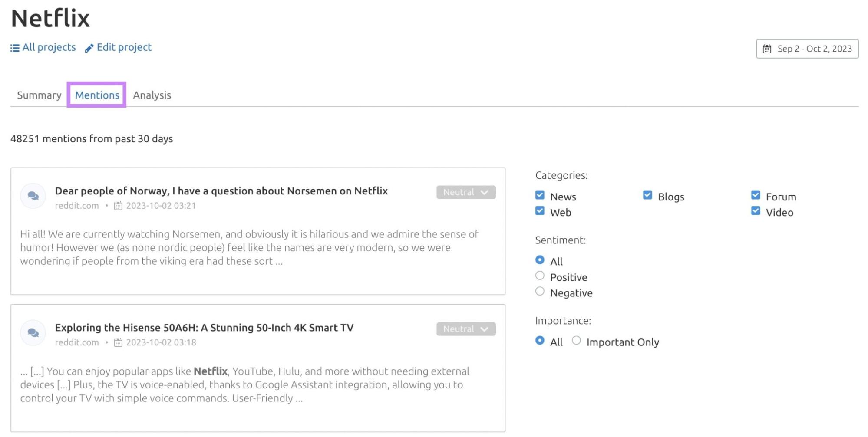868x437 pixels.
Task: Open the Neutral sentiment dropdown on the Norsemen mention
Action: (465, 192)
